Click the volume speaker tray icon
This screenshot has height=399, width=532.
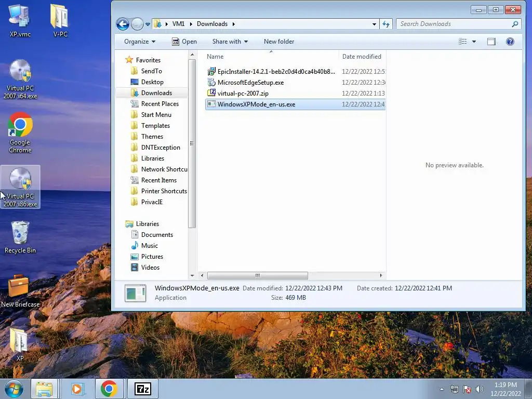480,389
